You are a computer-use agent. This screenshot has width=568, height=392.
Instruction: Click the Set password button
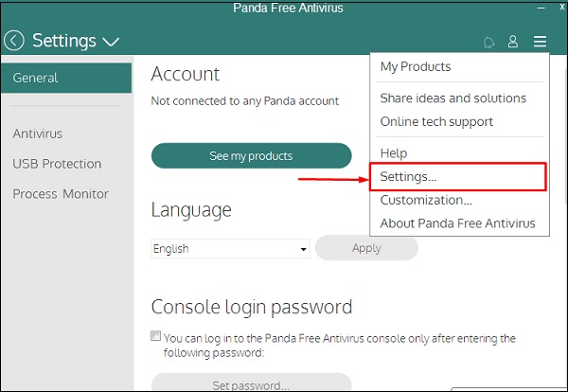pyautogui.click(x=251, y=385)
